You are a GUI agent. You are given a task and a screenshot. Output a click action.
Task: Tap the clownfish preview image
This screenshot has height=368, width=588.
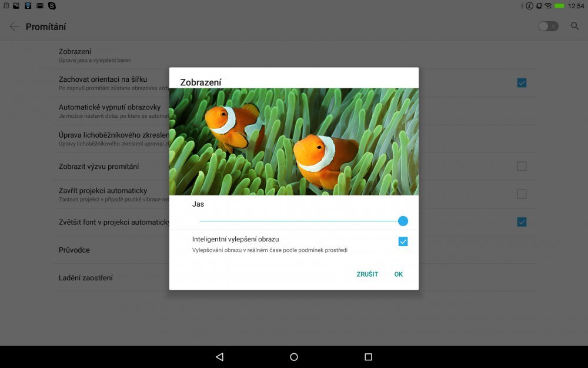293,141
